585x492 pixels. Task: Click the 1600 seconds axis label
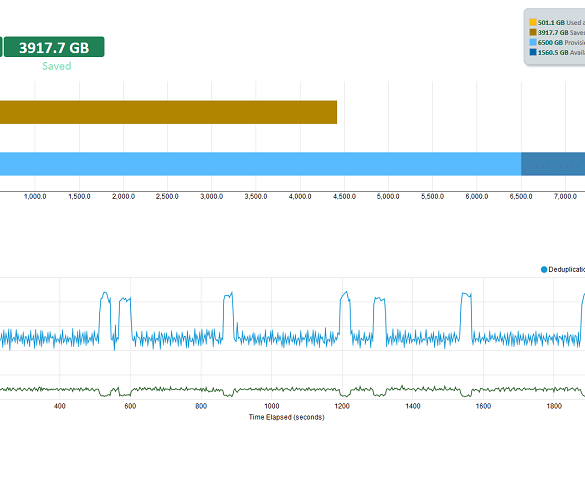coord(484,406)
